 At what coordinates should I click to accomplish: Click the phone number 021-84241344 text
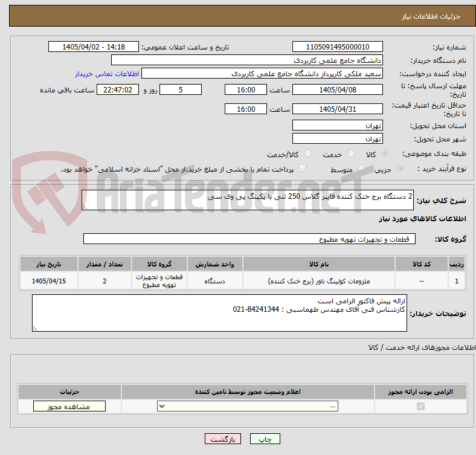(256, 309)
